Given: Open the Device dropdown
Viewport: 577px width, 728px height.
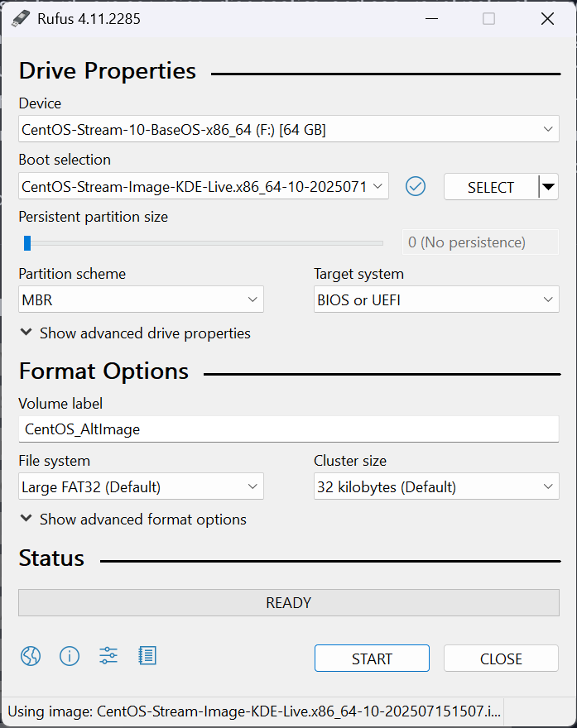Looking at the screenshot, I should tap(288, 130).
